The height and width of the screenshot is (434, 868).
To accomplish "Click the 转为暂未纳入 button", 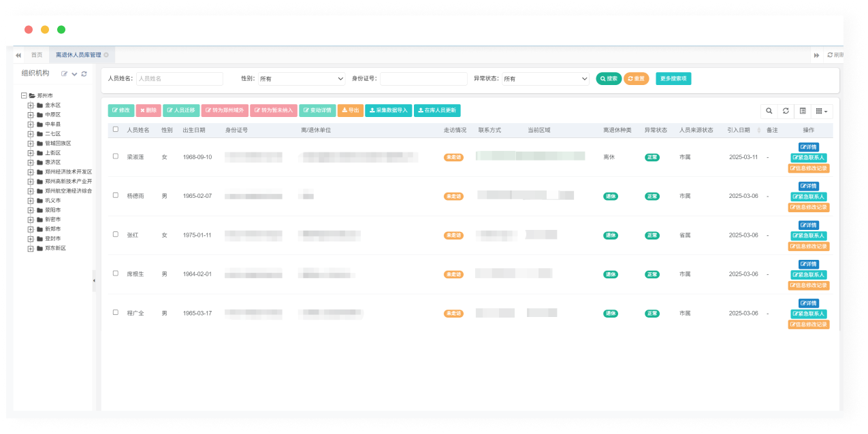I will click(x=274, y=110).
